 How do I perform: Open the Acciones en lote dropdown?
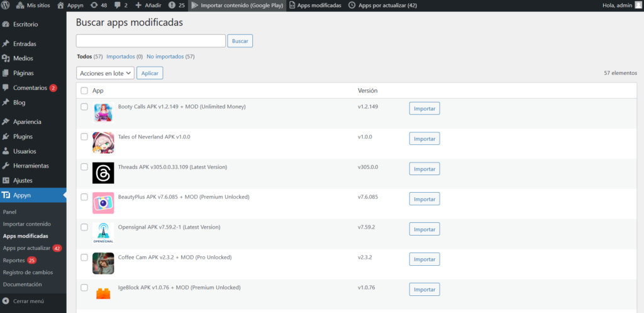(105, 73)
